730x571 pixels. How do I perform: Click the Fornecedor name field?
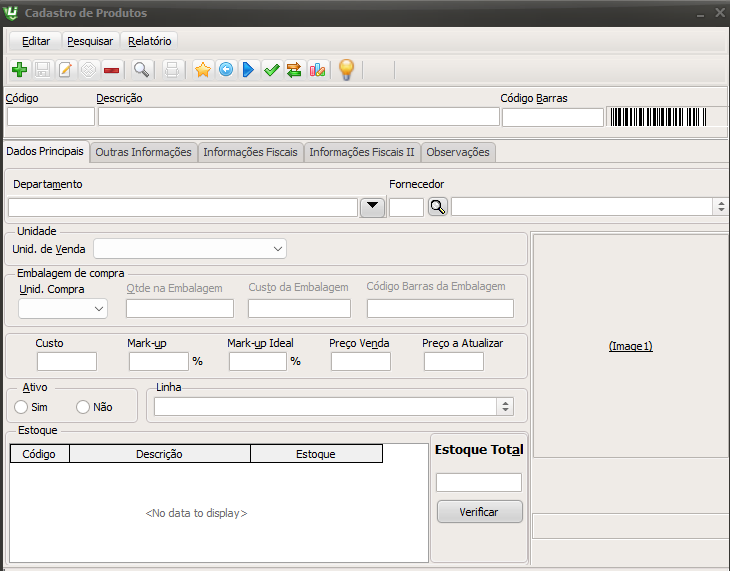pos(582,207)
